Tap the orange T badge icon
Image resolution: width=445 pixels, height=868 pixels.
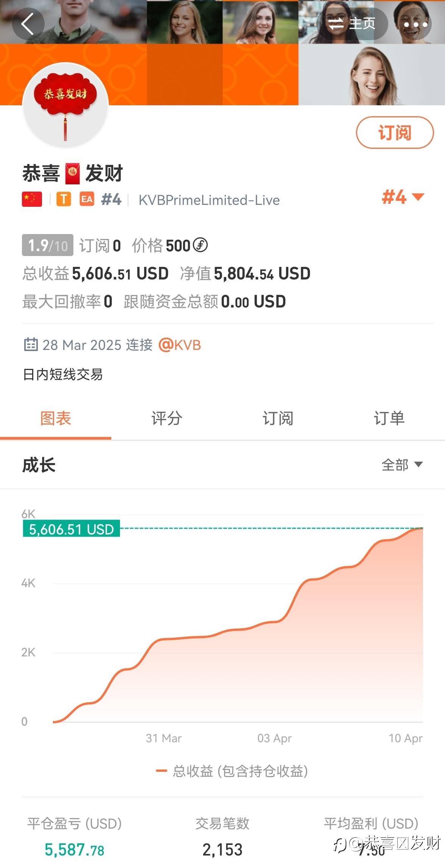pos(64,199)
